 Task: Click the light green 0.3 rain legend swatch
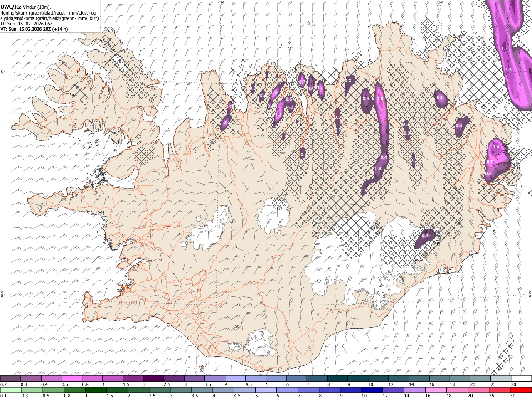pyautogui.click(x=32, y=390)
